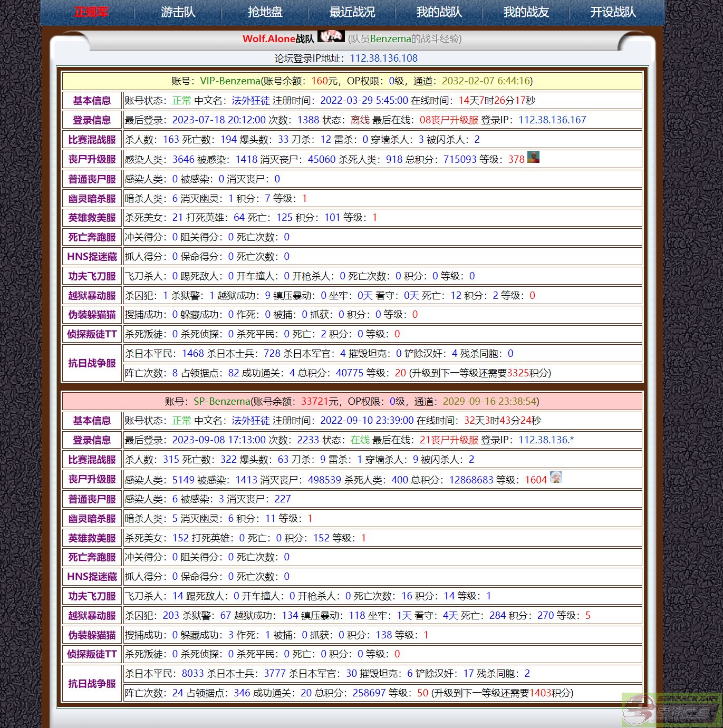Click 总积分 40775 value
The width and height of the screenshot is (723, 728).
point(350,373)
